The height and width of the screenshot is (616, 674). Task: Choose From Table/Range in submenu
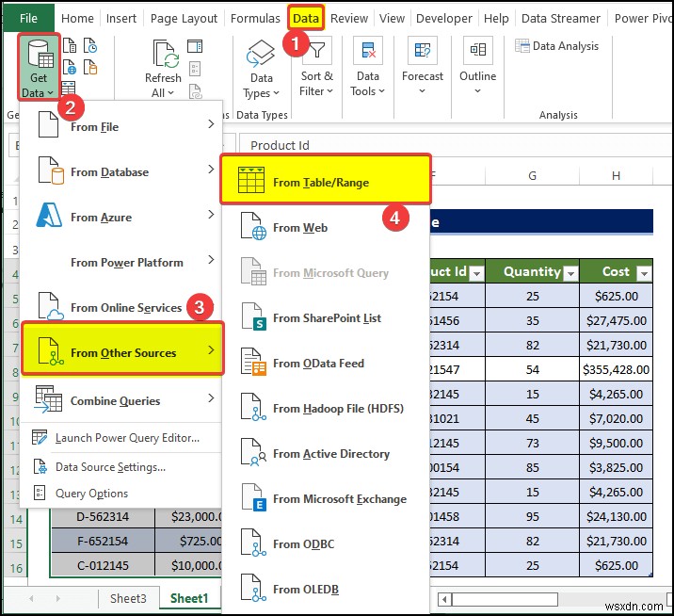pos(326,181)
